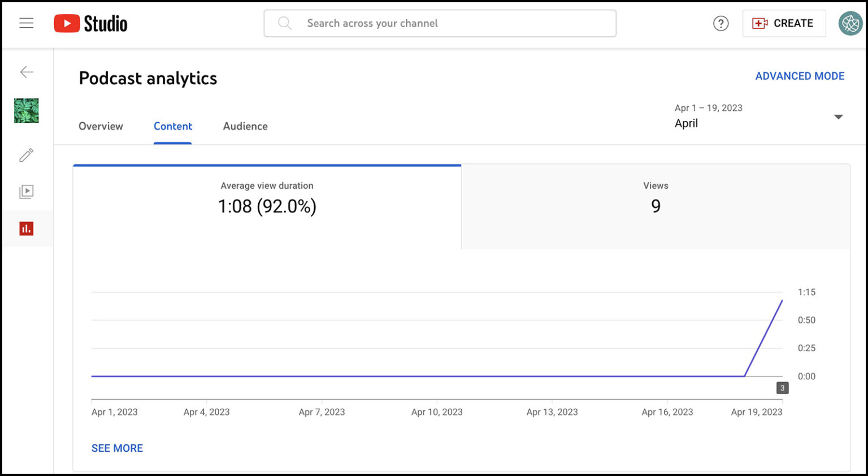This screenshot has width=868, height=476.
Task: Open ADVANCED MODE link
Action: coord(800,76)
